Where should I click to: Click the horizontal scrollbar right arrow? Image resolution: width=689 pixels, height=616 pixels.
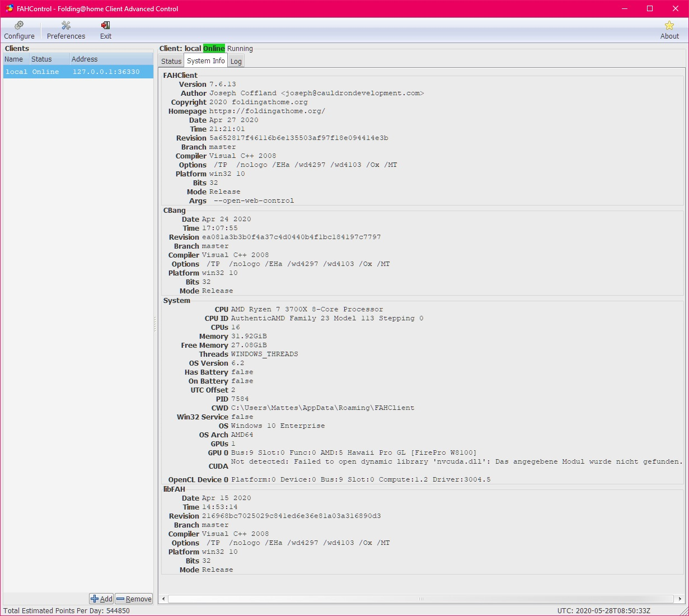[x=680, y=599]
